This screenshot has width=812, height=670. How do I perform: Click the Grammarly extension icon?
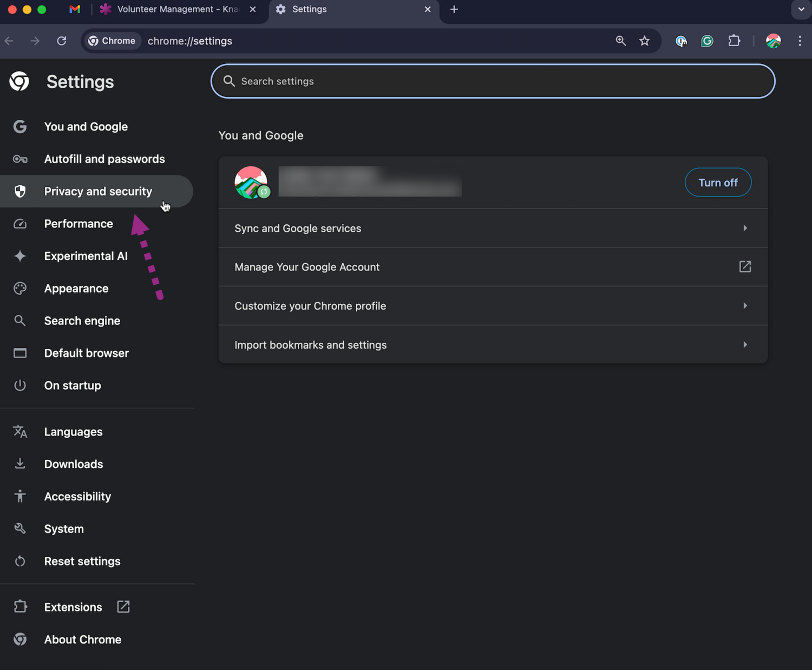pyautogui.click(x=707, y=41)
